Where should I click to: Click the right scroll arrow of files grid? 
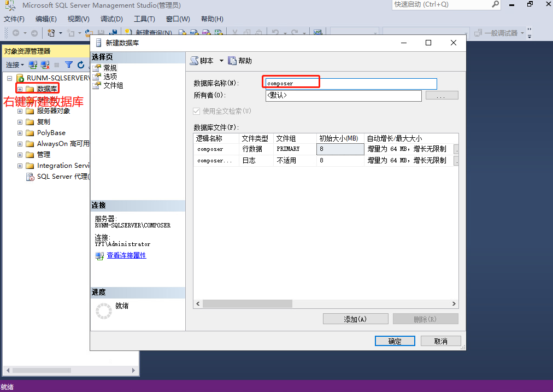[x=454, y=304]
